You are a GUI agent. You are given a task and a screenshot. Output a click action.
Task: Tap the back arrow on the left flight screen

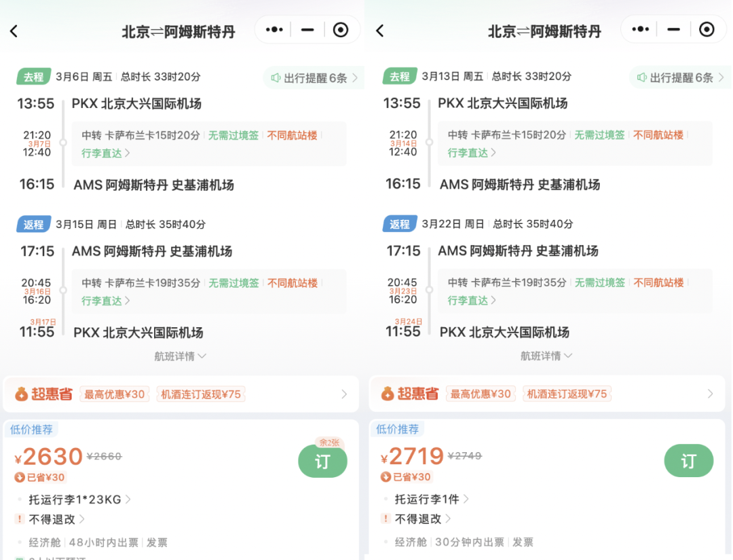click(15, 29)
